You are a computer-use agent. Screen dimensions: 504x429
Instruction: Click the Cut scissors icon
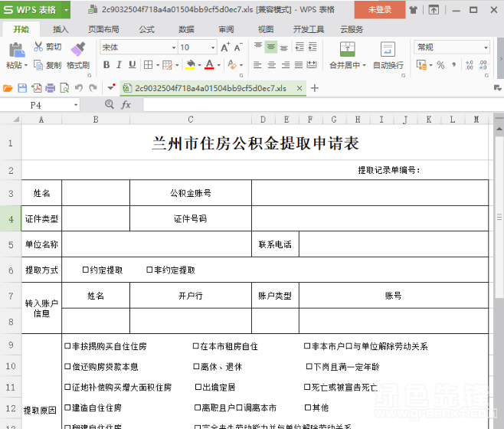(x=38, y=47)
